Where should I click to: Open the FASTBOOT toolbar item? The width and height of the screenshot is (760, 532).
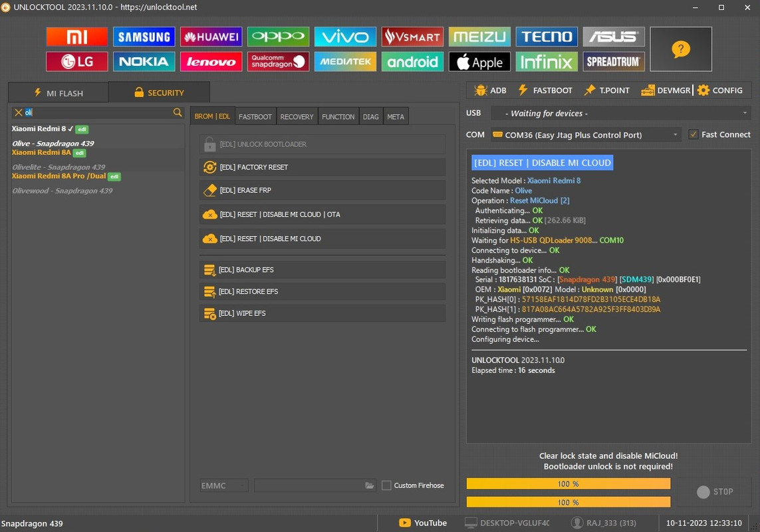[x=545, y=90]
